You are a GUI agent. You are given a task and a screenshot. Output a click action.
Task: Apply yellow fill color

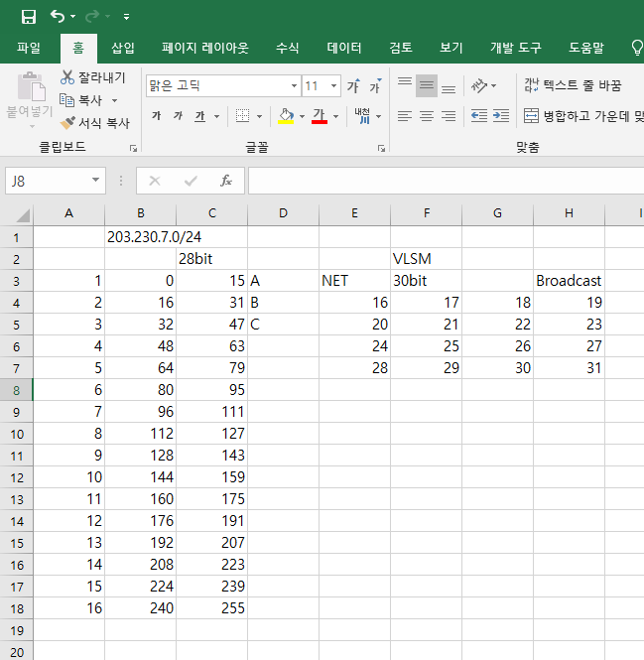286,116
